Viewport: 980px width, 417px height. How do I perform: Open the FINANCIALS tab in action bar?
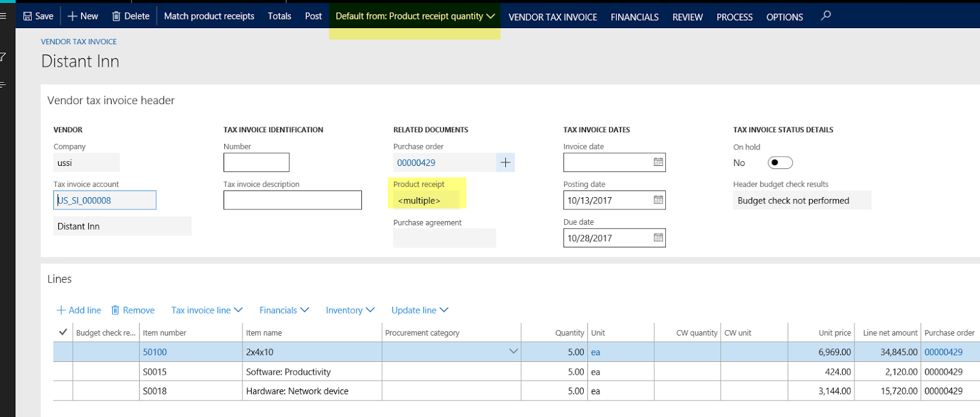(635, 17)
